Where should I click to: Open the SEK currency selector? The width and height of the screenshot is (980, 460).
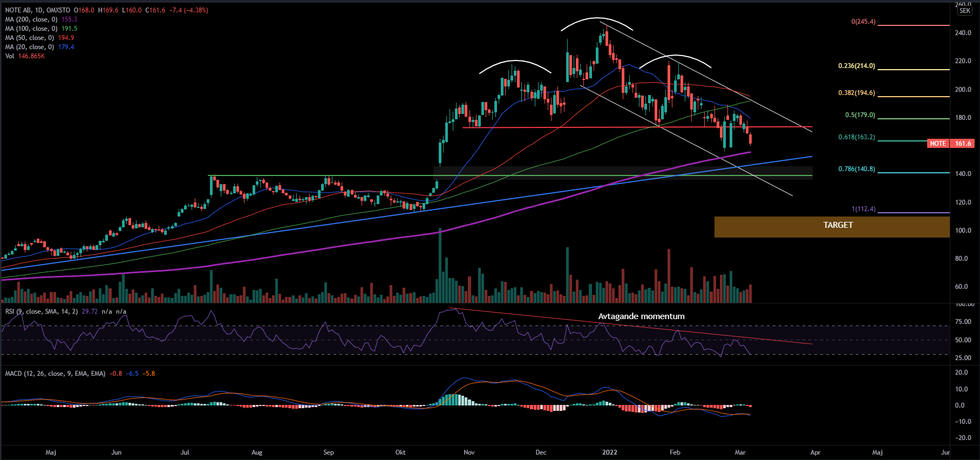pyautogui.click(x=965, y=11)
